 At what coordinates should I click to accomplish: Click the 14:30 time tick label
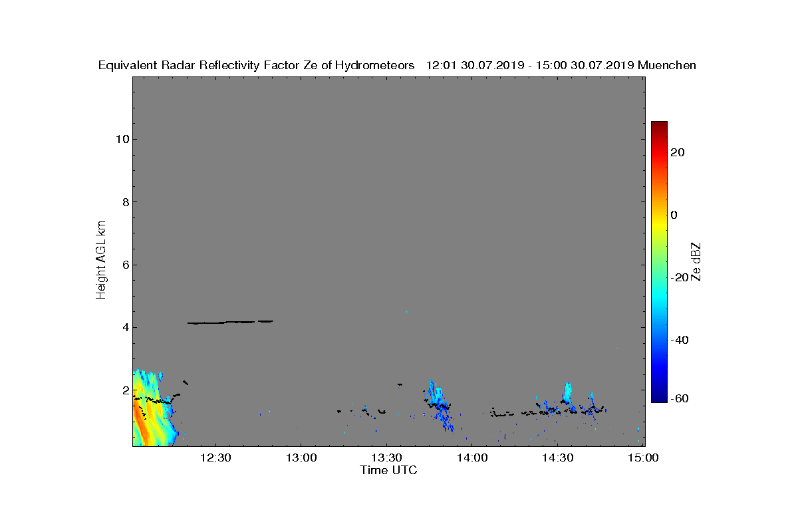point(558,458)
